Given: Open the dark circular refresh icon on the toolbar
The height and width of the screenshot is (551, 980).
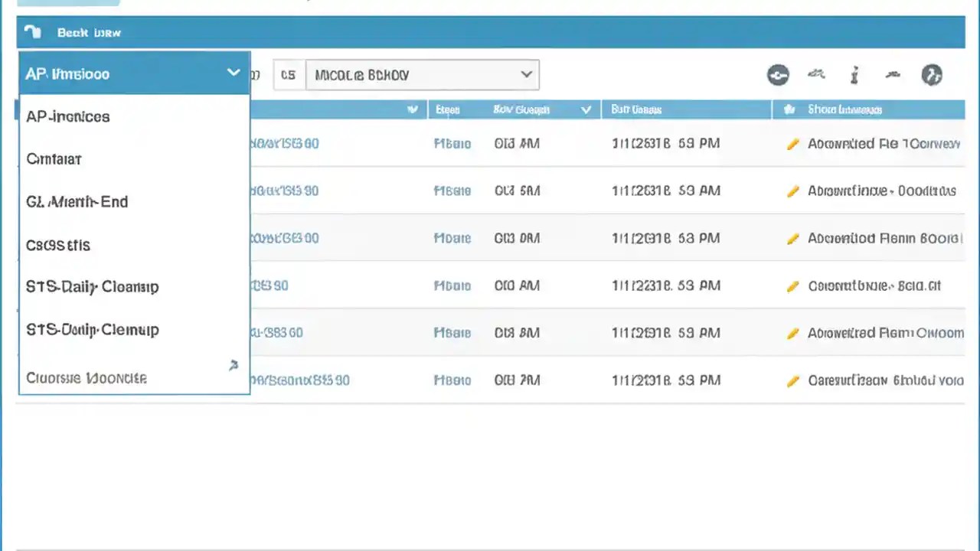Looking at the screenshot, I should tap(778, 74).
